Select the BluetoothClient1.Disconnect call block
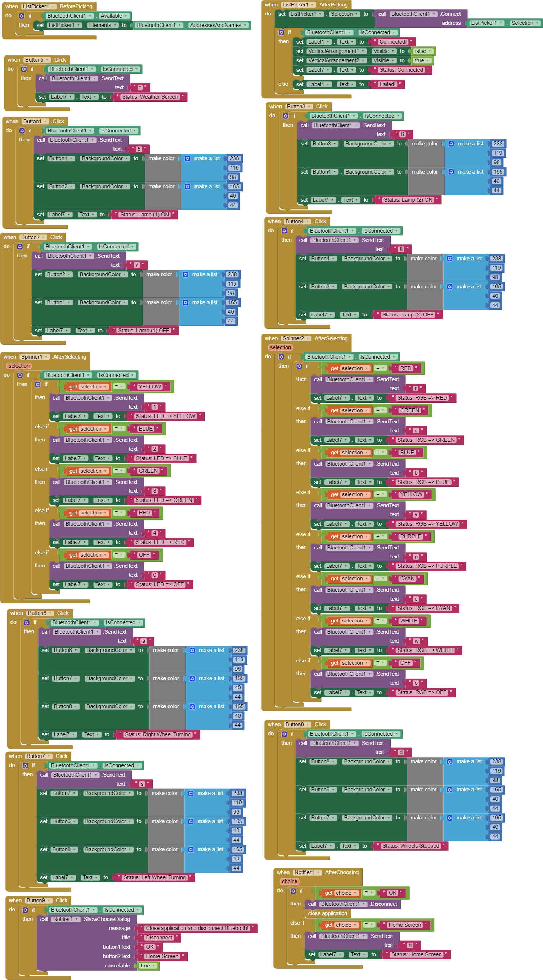The image size is (543, 980). 353,904
